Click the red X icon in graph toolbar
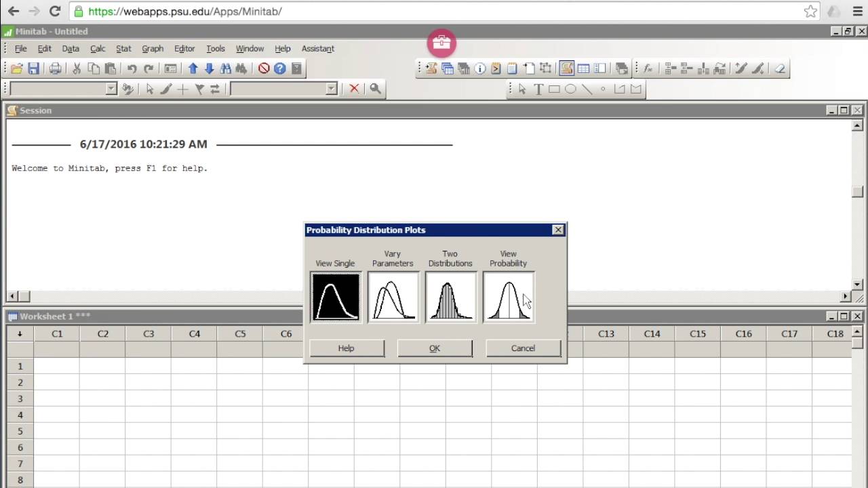 coord(354,89)
